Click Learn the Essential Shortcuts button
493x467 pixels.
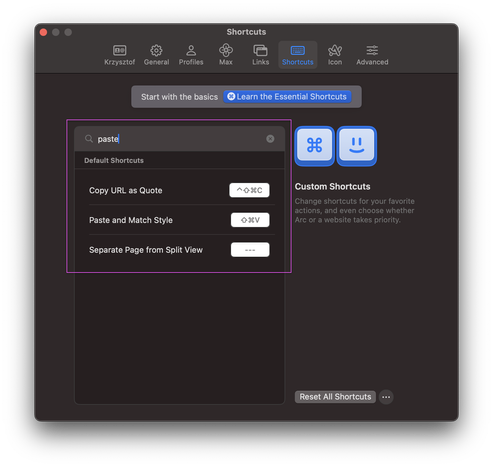click(287, 97)
